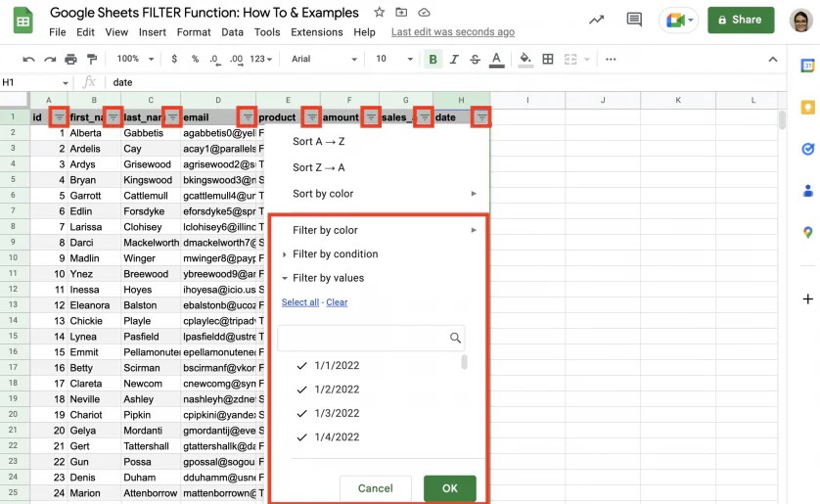The width and height of the screenshot is (820, 504).
Task: Click the filter values search field
Action: click(371, 338)
